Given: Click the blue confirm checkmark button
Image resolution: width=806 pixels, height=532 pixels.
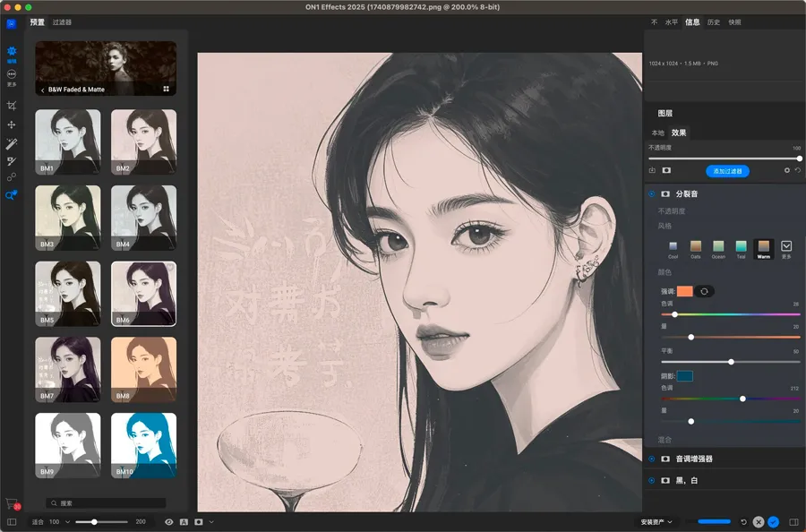Looking at the screenshot, I should point(773,521).
